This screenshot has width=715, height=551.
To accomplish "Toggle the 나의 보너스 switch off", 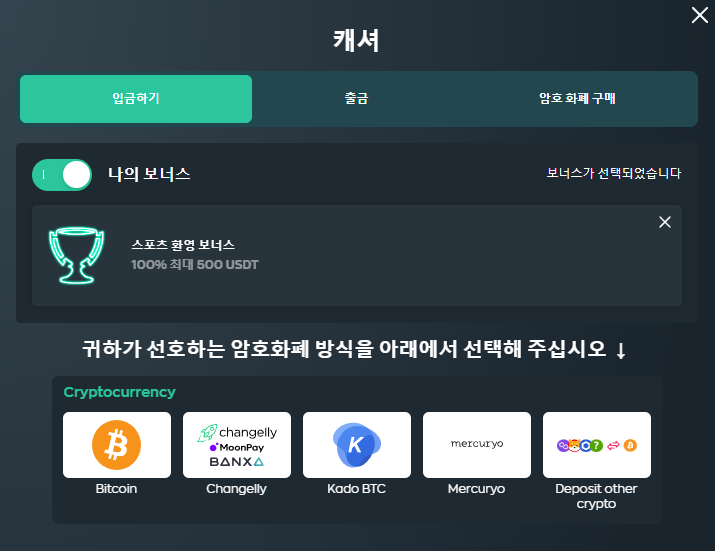I will pos(62,175).
